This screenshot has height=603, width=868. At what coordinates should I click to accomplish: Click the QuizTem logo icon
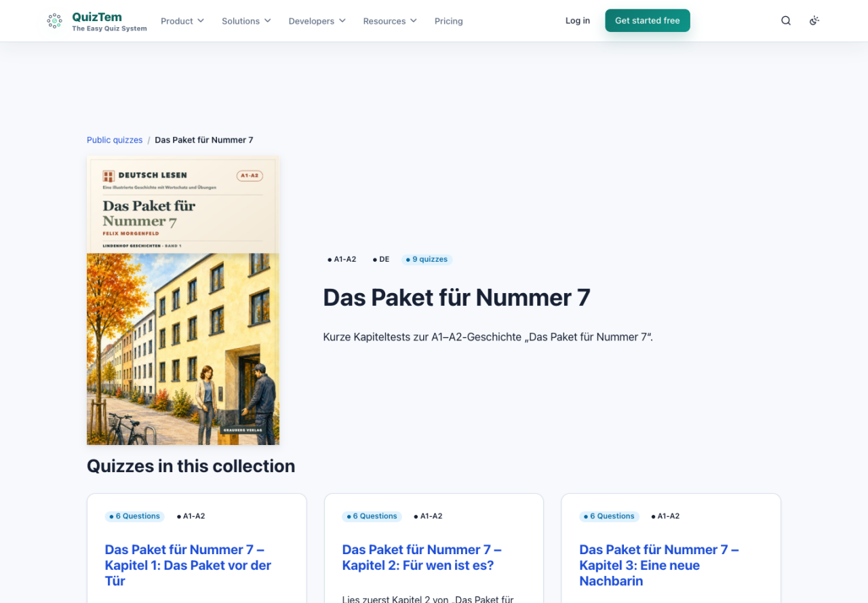click(x=54, y=21)
